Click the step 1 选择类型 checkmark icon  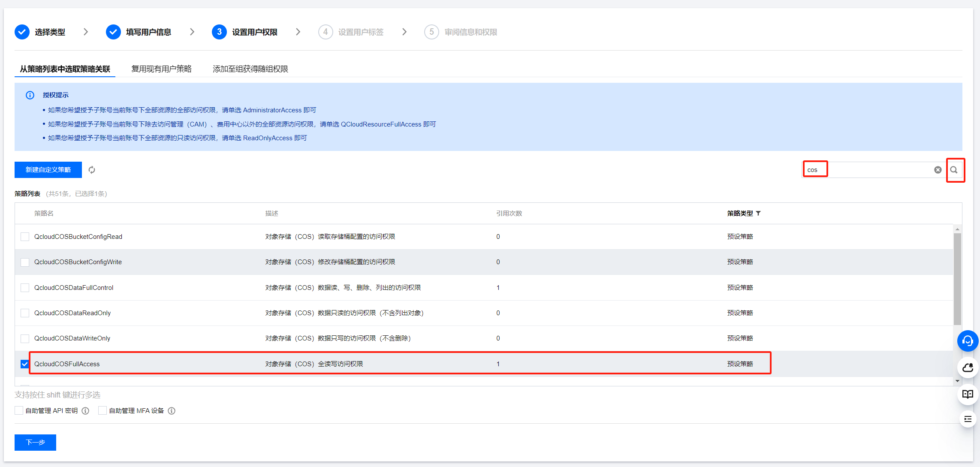[x=22, y=32]
